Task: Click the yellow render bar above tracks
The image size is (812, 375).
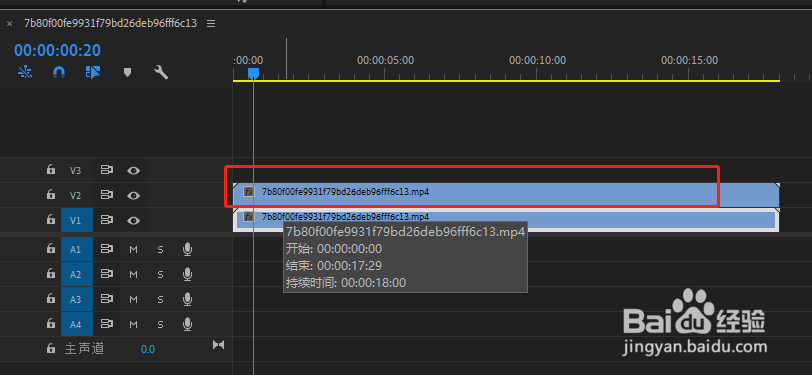Action: 506,81
